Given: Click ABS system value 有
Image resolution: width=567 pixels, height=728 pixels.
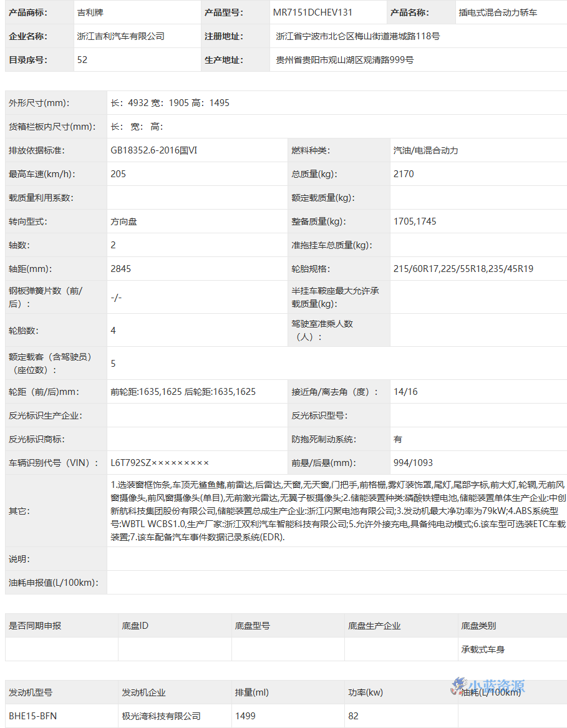Looking at the screenshot, I should 397,439.
